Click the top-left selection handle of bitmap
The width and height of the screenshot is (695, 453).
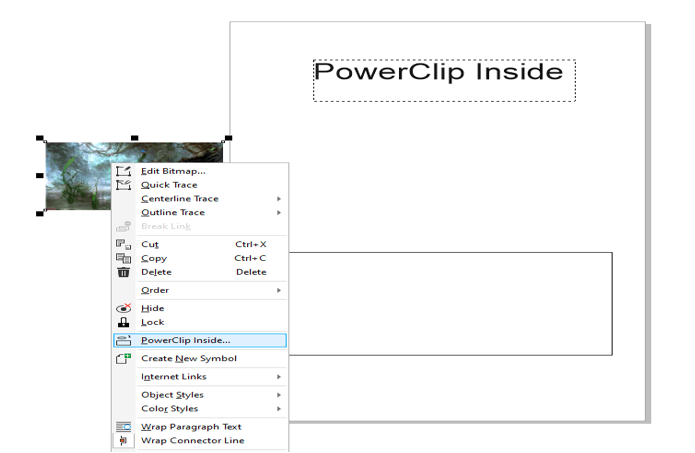[40, 138]
